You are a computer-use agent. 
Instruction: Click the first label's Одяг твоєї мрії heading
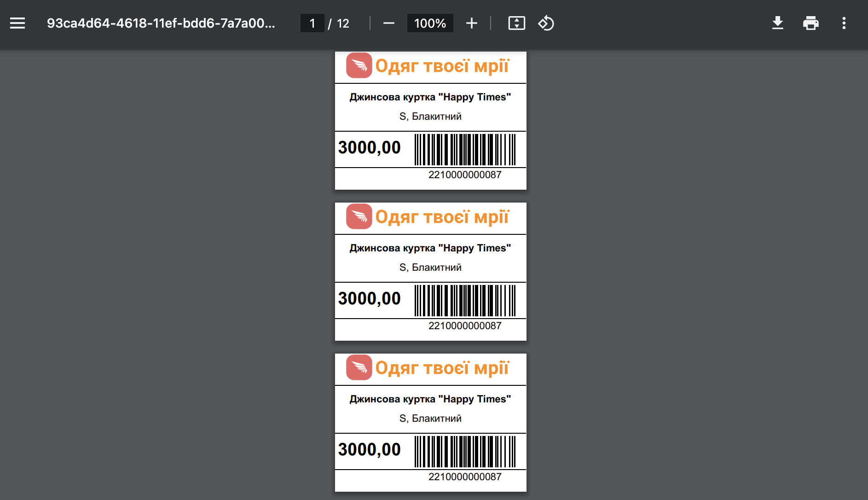[442, 66]
